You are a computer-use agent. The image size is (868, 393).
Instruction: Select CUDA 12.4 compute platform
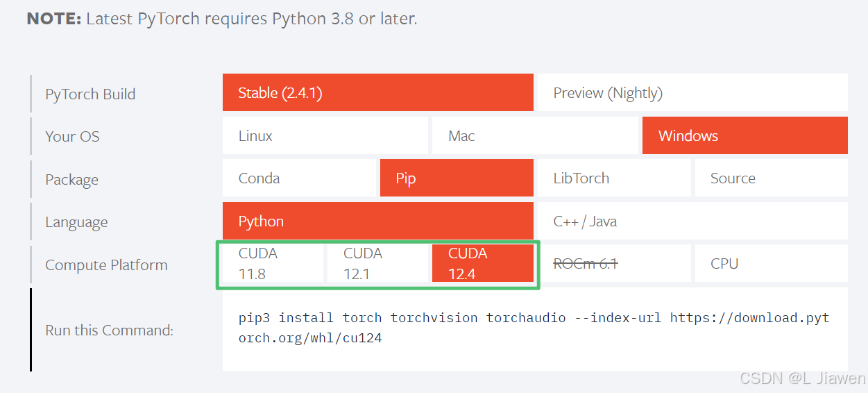click(483, 263)
